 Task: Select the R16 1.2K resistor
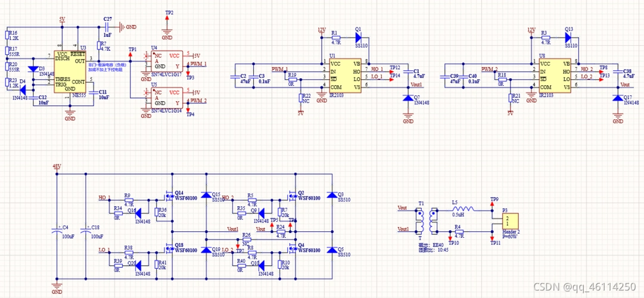[x=7, y=35]
